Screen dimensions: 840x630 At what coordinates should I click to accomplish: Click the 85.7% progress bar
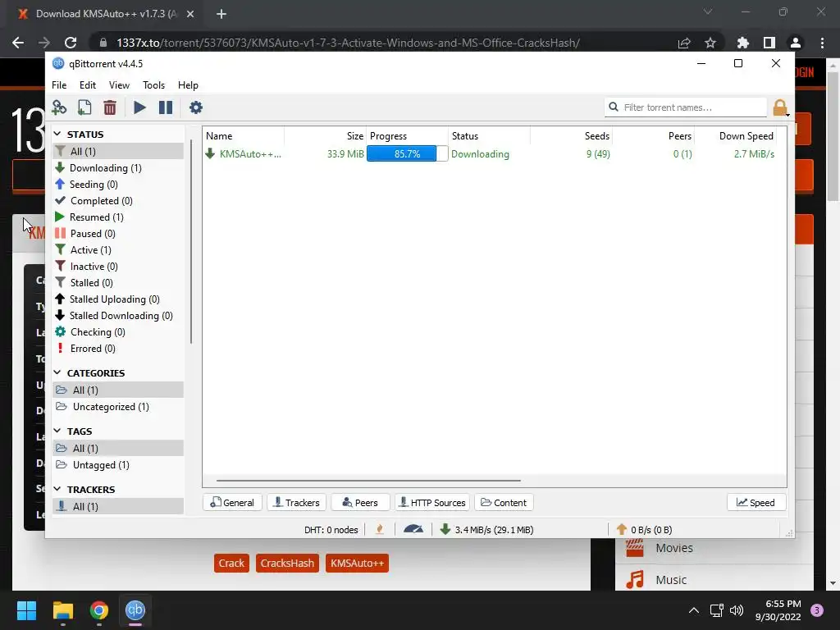coord(407,154)
